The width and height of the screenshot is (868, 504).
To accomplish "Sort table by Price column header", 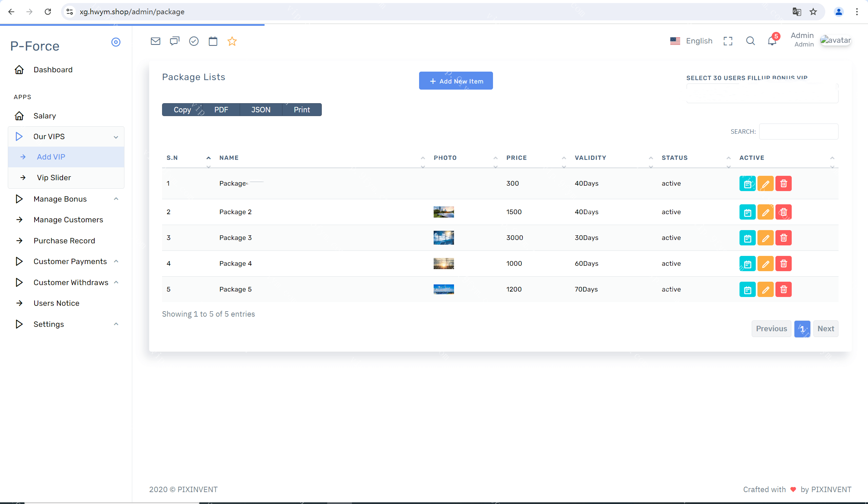I will pyautogui.click(x=516, y=158).
